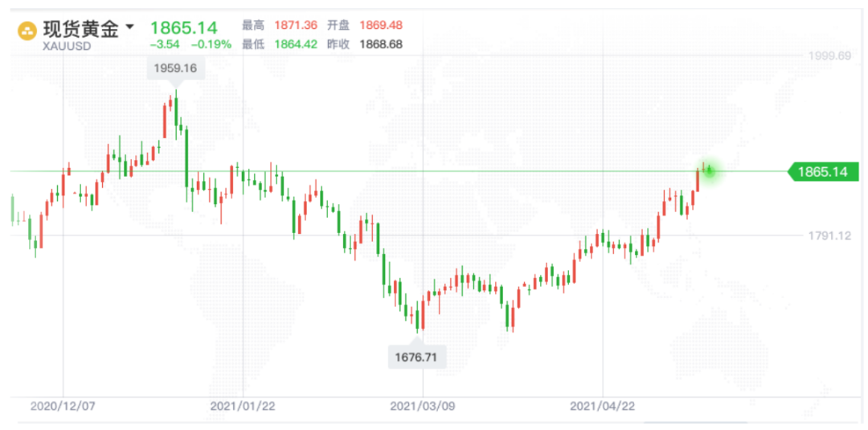Click the 现货黄金 title text
This screenshot has width=868, height=430.
pos(80,29)
